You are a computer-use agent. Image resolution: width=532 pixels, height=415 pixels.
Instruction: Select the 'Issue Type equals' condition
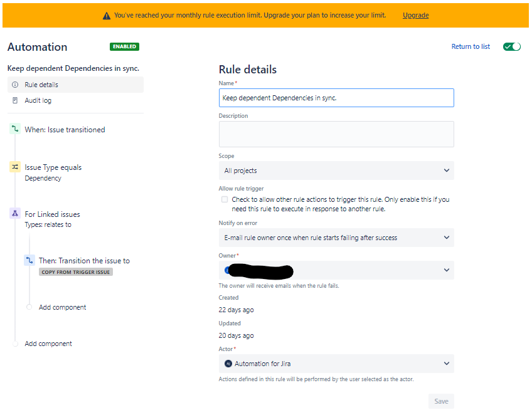point(53,167)
